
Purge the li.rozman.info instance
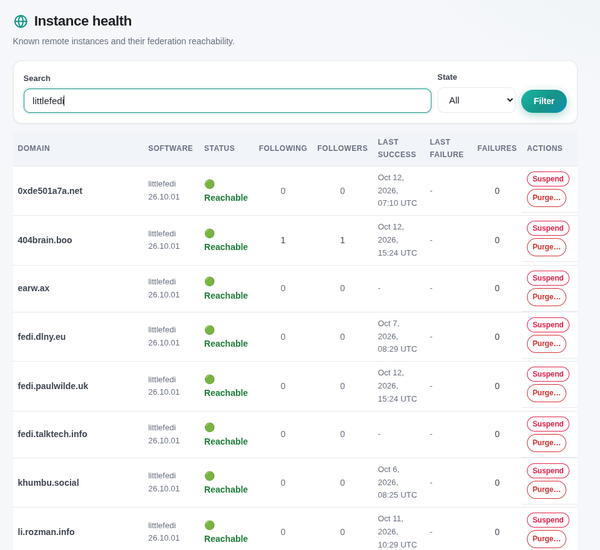click(546, 539)
